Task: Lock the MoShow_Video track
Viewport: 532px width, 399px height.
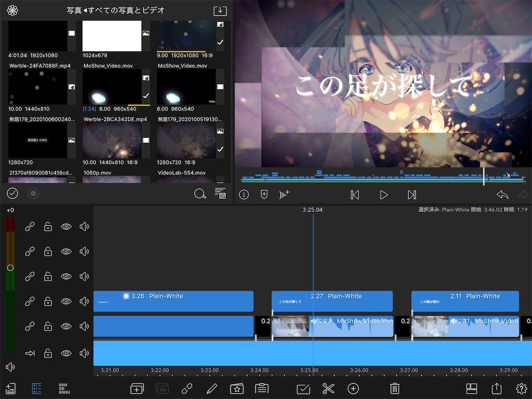Action: pos(48,326)
